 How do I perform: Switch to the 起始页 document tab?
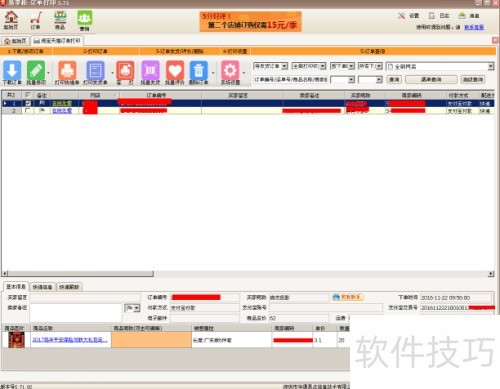pyautogui.click(x=15, y=41)
